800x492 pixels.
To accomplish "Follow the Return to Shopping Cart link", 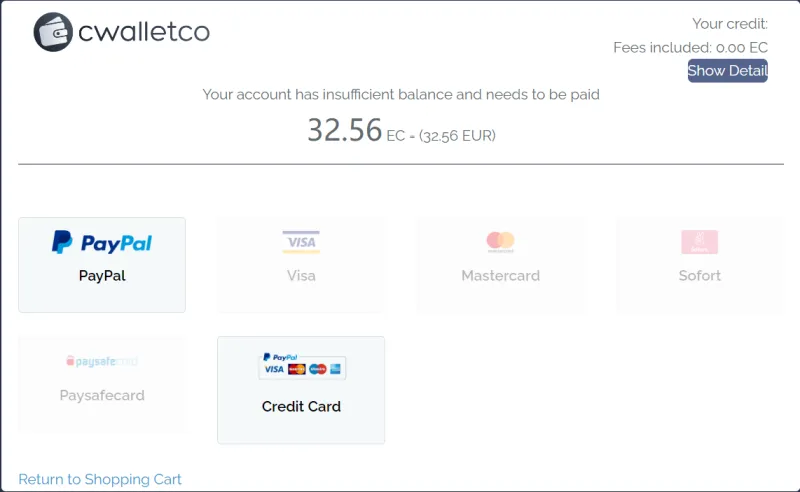I will 100,479.
